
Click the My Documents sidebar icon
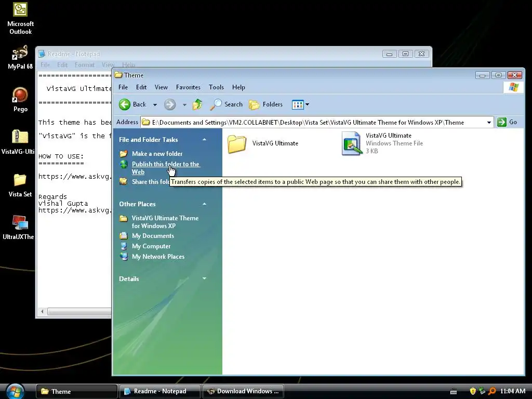(124, 236)
